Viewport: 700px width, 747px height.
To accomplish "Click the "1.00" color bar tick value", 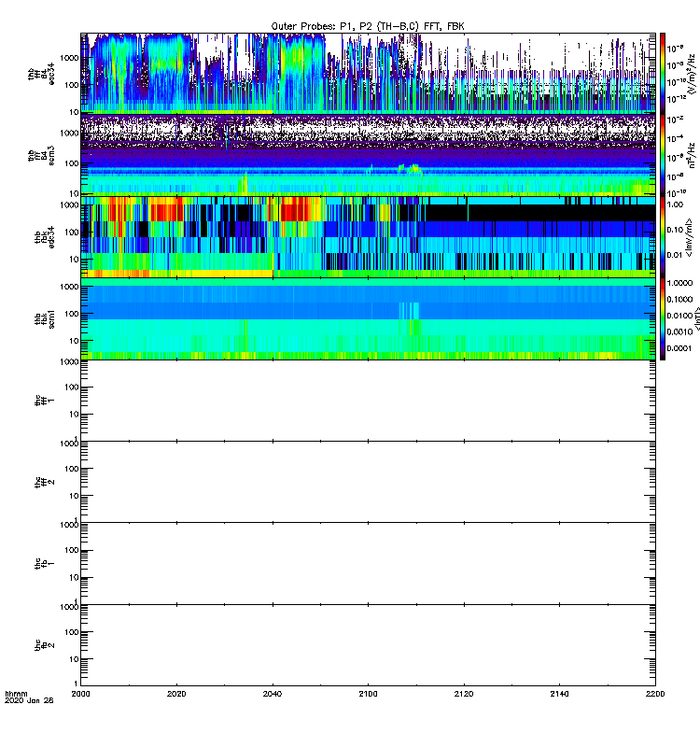I will [675, 204].
